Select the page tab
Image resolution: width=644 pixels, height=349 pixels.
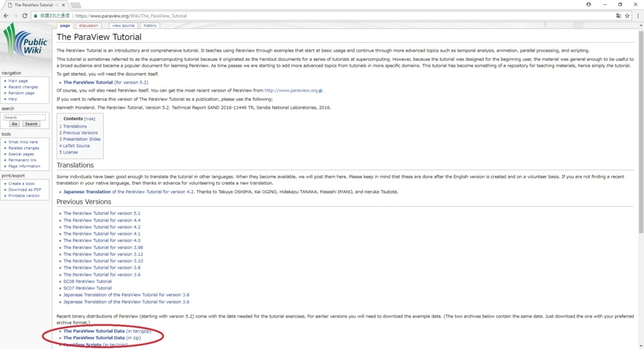tap(65, 25)
